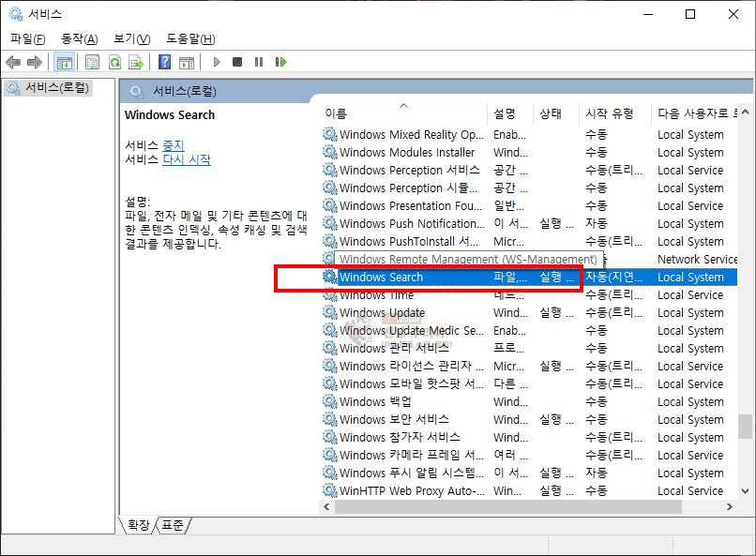Select WinHTTP Web Proxy Auto-... service
This screenshot has width=756, height=556.
pyautogui.click(x=529, y=491)
